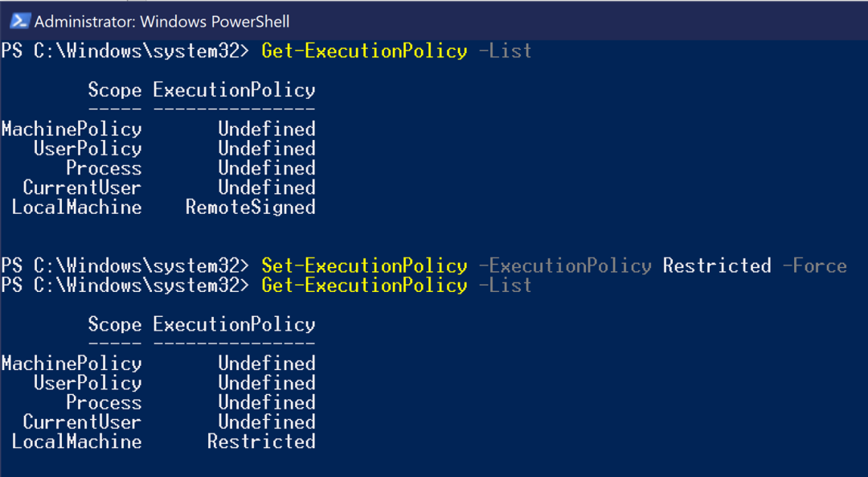This screenshot has height=477, width=868.
Task: Click the RemoteSigned value in the first table
Action: pyautogui.click(x=250, y=208)
